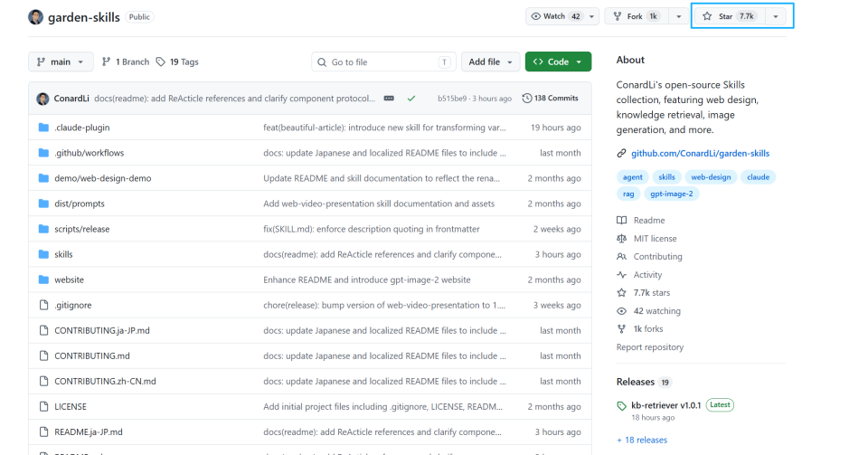Open the kb-retriever v1.0.1 latest release
Image resolution: width=868 pixels, height=455 pixels.
tap(666, 405)
